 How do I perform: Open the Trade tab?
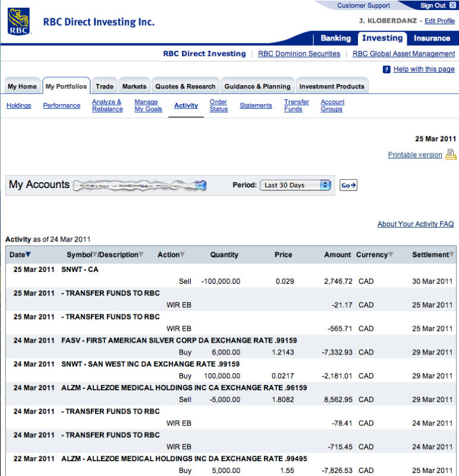[105, 86]
